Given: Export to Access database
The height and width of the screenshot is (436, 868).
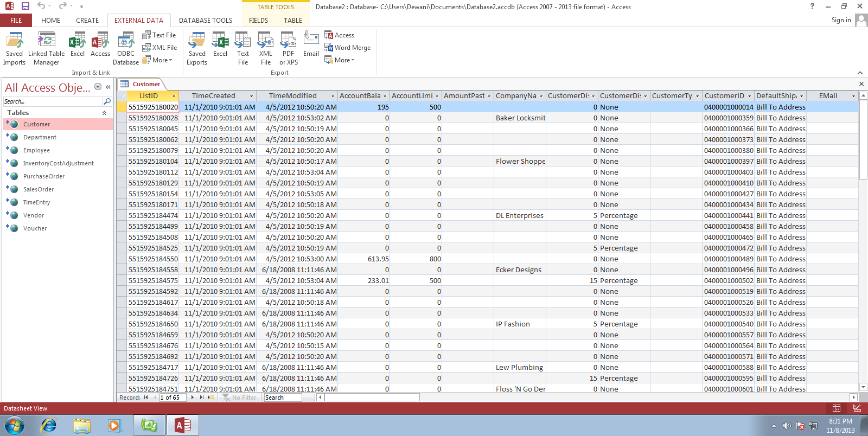Looking at the screenshot, I should tap(339, 35).
